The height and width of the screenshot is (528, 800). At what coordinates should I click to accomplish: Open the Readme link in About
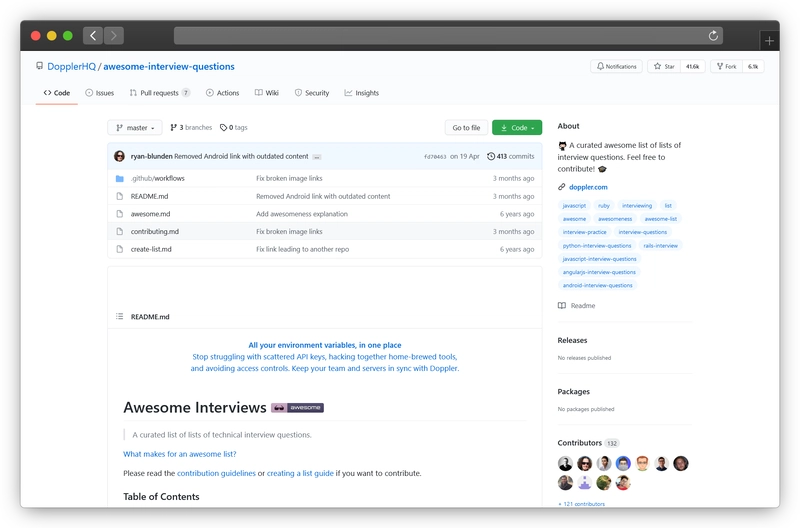583,306
